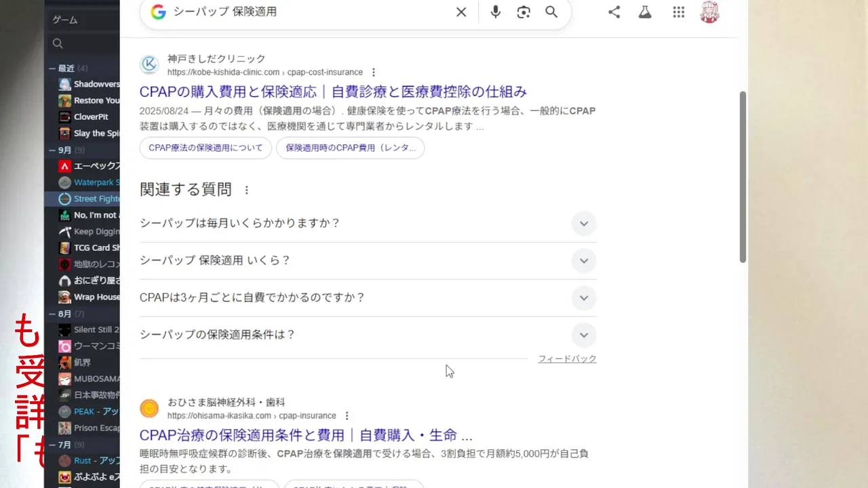Open Search Labs flask icon
The width and height of the screenshot is (868, 488).
click(645, 12)
